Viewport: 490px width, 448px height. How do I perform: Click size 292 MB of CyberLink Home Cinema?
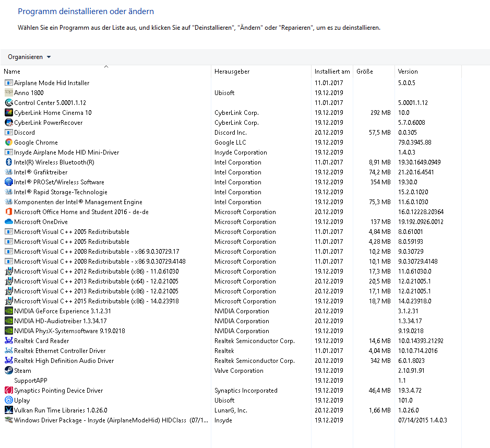tap(380, 113)
